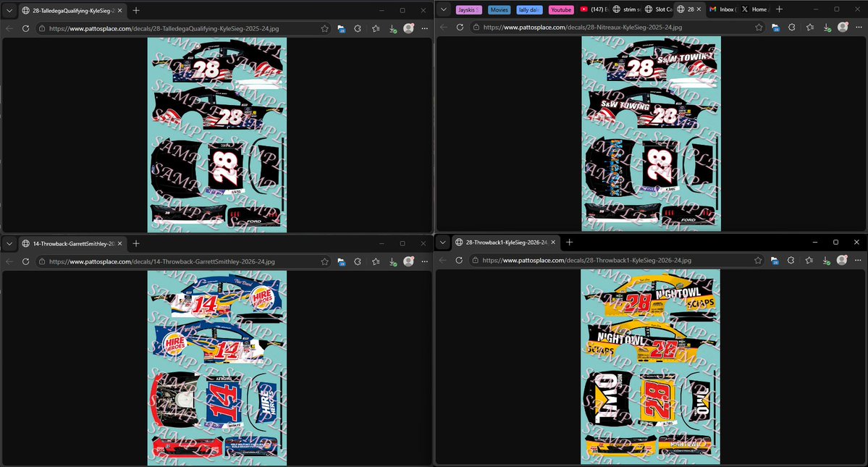Open a new tab in Talladega Qualifying window
This screenshot has width=868, height=467.
click(136, 11)
